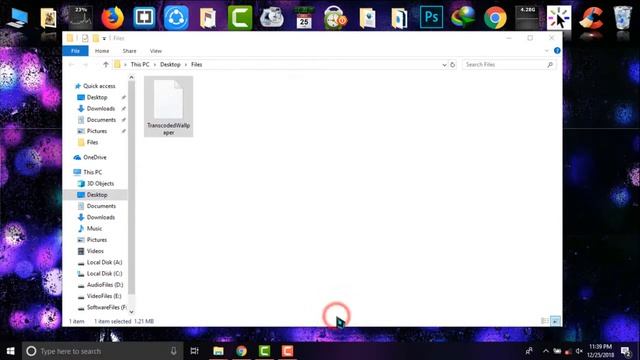Refresh the Files folder view
Screen dimensions: 640x360
(x=452, y=64)
